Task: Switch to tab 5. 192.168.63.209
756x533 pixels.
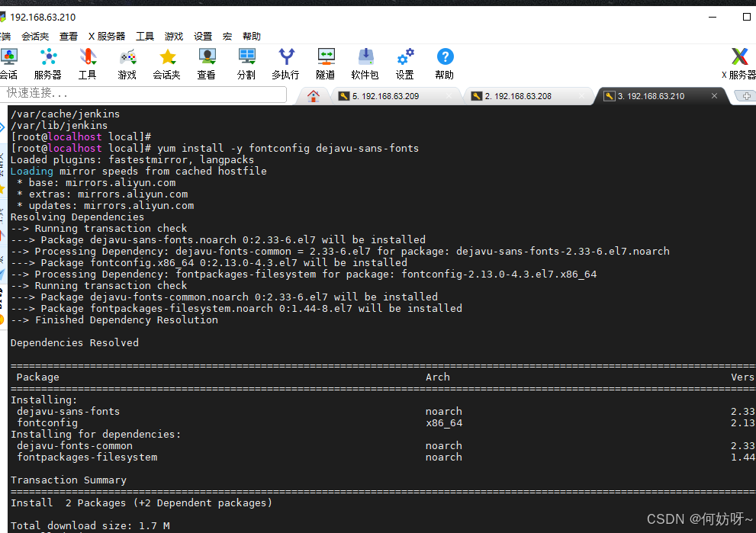Action: pyautogui.click(x=385, y=96)
